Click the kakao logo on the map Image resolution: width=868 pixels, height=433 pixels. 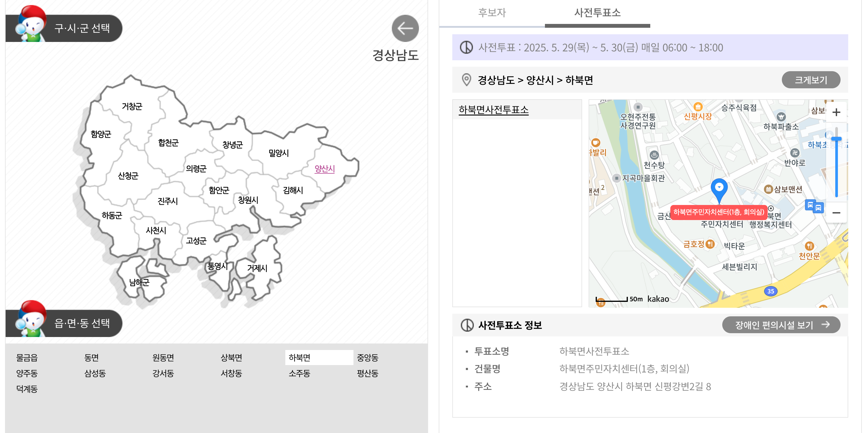pos(658,299)
